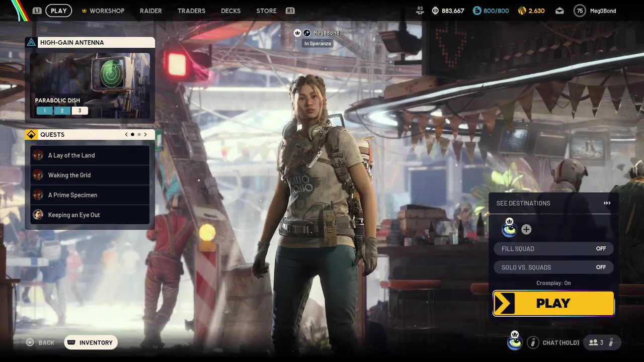Screen dimensions: 644x362
Task: Open the Raider tab
Action: point(151,11)
